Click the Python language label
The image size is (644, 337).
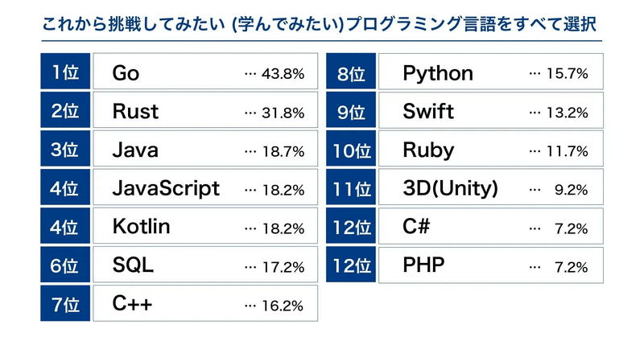click(x=438, y=74)
